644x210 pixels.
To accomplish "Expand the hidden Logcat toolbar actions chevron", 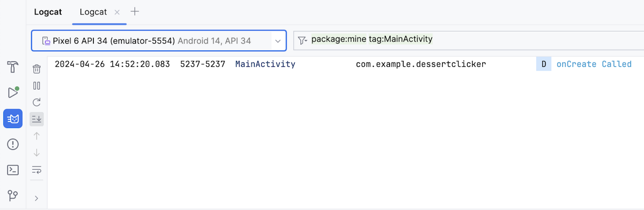I will 37,198.
